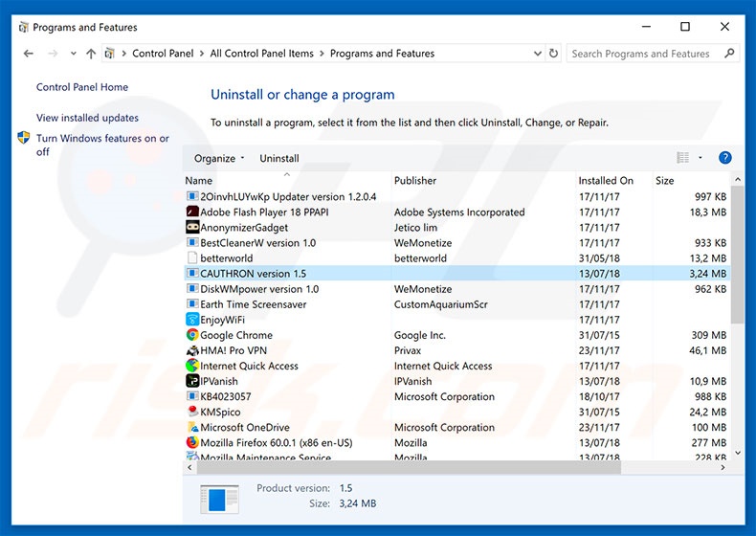Click the 'WeMonetize' publisher of BestCleanerW

(423, 243)
